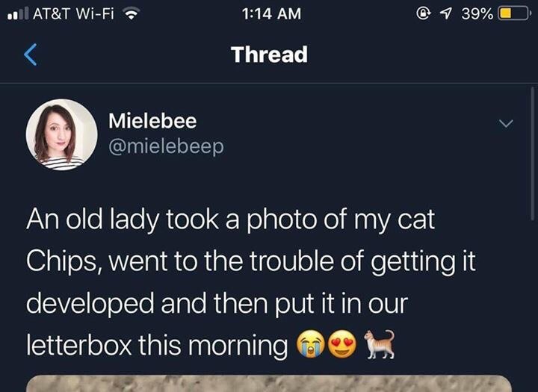Tap the tweet text about Chips
538x392 pixels.
point(251,282)
